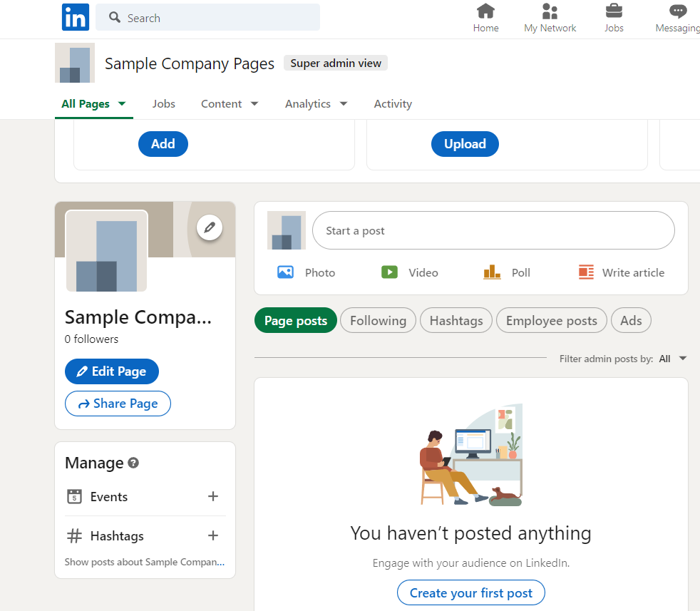This screenshot has height=611, width=700.
Task: Open Filter admin posts by All dropdown
Action: (673, 359)
